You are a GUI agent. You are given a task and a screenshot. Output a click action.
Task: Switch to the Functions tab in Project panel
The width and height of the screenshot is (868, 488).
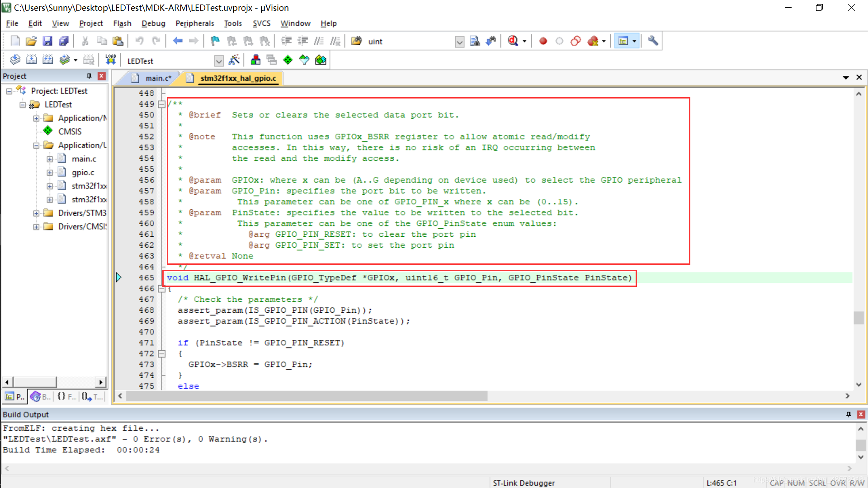66,397
